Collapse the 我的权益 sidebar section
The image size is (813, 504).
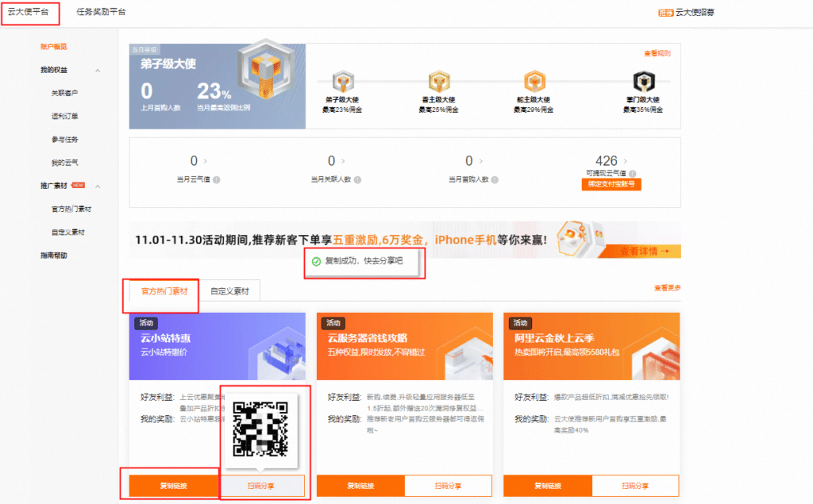pyautogui.click(x=98, y=71)
